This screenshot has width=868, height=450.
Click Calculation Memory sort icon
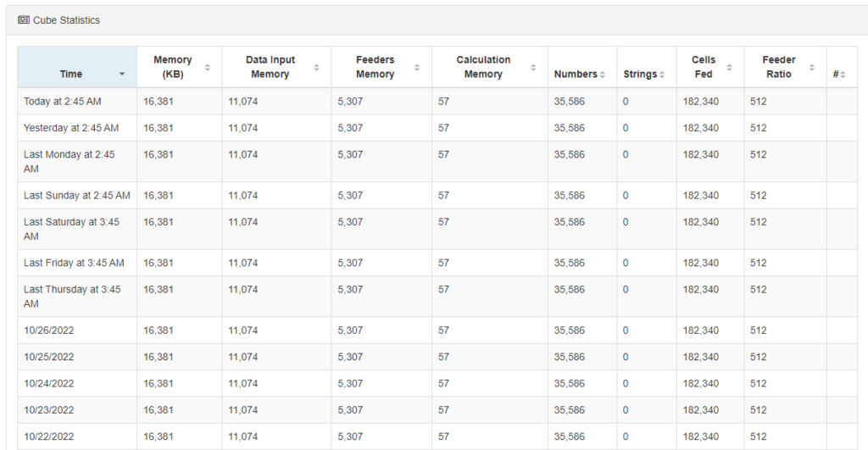[x=533, y=67]
